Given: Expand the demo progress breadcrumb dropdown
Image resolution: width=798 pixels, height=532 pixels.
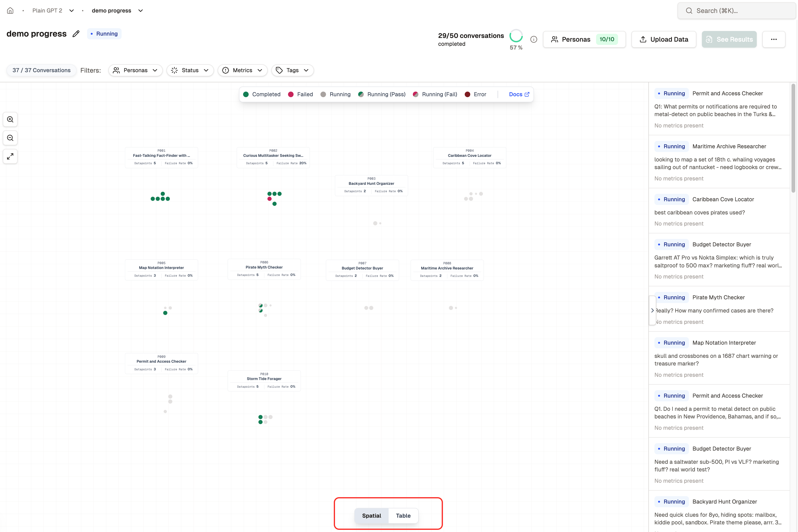Looking at the screenshot, I should [x=140, y=10].
